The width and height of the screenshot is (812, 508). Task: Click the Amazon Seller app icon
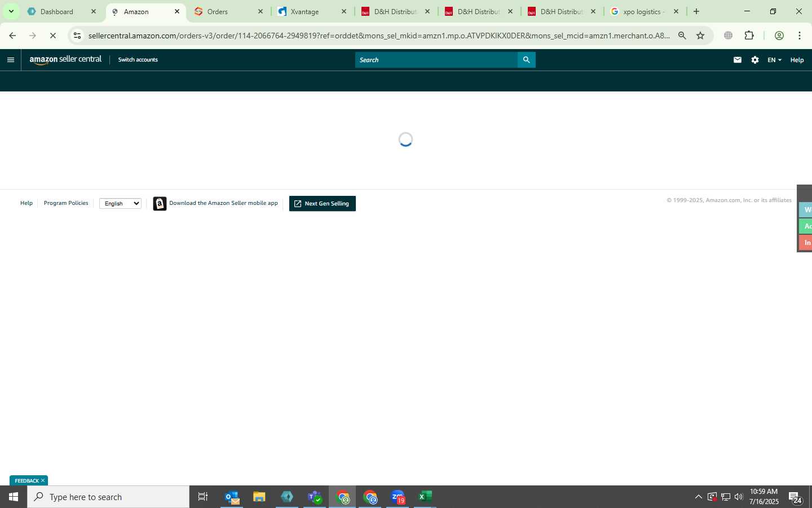point(160,204)
